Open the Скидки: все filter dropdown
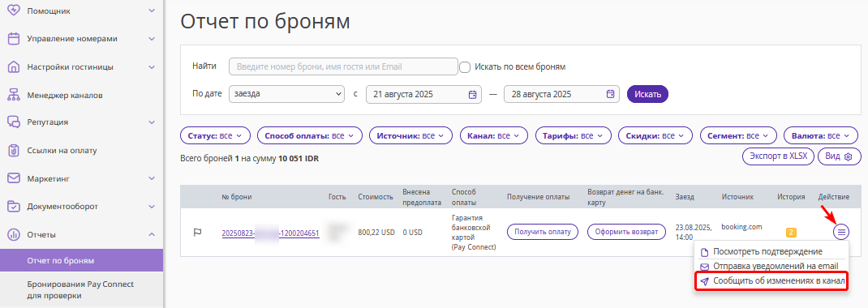Screen dimensions: 868x308 [x=655, y=135]
